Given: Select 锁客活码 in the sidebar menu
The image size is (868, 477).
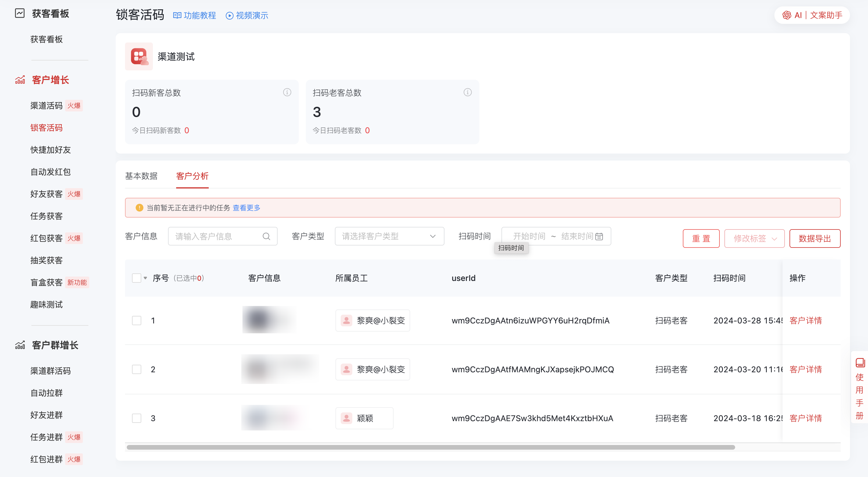Looking at the screenshot, I should [46, 127].
